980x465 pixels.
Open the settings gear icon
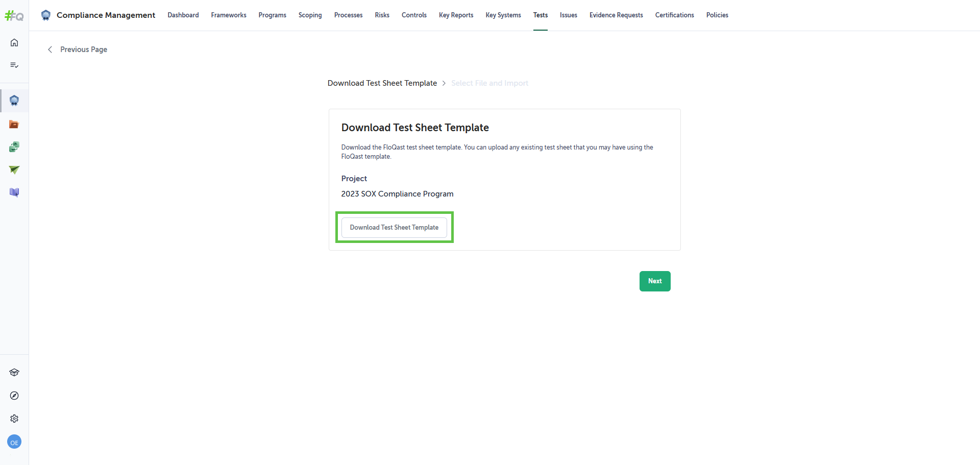pos(14,419)
